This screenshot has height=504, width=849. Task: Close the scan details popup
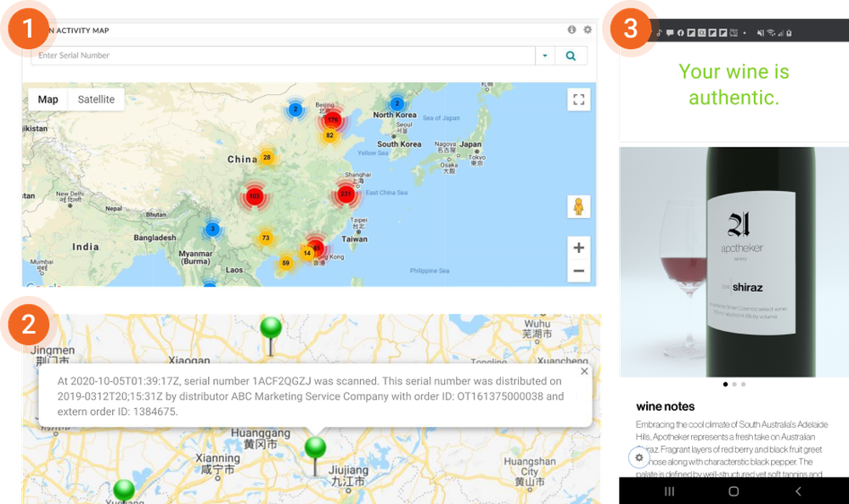coord(584,372)
